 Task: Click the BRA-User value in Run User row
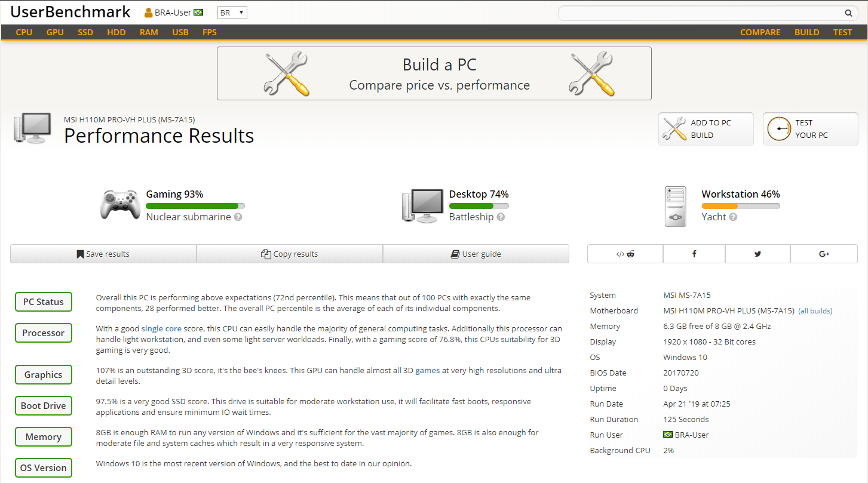tap(692, 435)
